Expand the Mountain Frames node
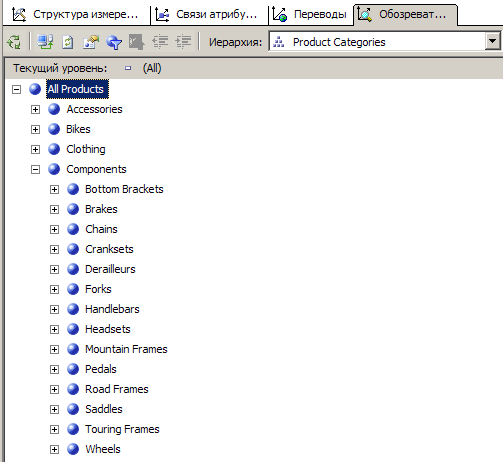This screenshot has width=503, height=462. (x=54, y=349)
